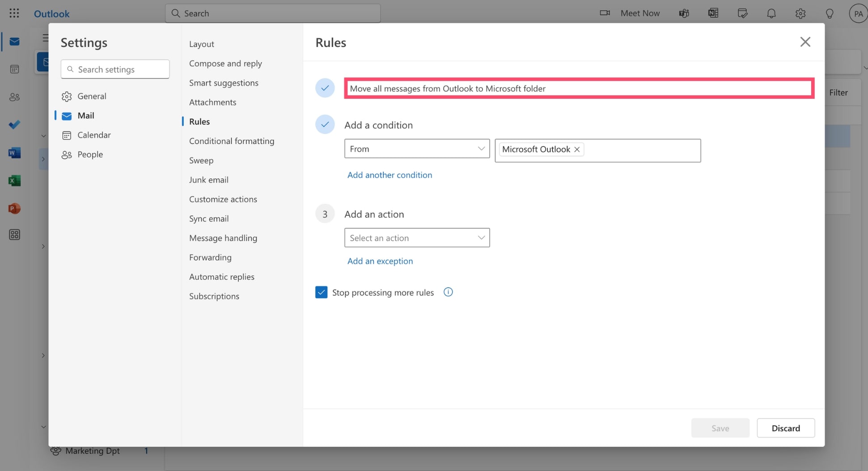Viewport: 868px width, 471px height.
Task: Open Smart suggestions settings
Action: click(224, 83)
